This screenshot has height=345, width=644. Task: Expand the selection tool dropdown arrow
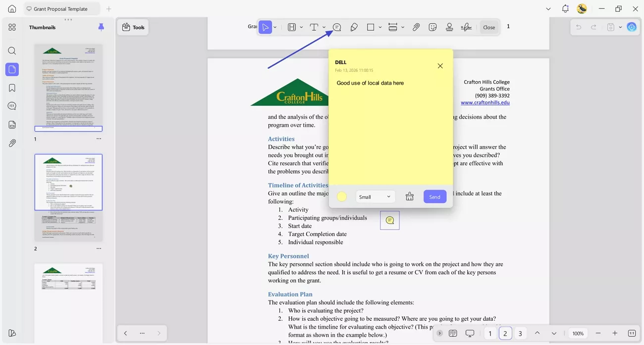pyautogui.click(x=275, y=27)
